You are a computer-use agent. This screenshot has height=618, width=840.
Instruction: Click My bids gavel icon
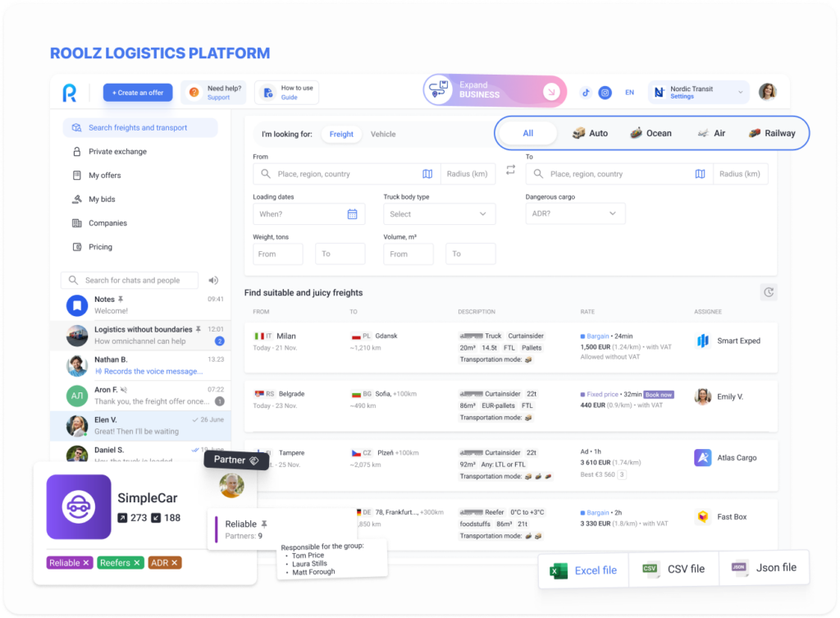76,199
